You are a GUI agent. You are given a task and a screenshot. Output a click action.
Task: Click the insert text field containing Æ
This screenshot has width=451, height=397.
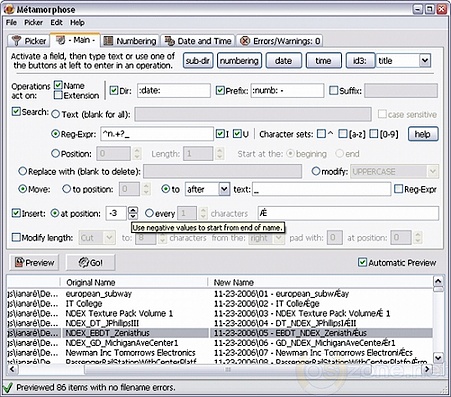348,213
